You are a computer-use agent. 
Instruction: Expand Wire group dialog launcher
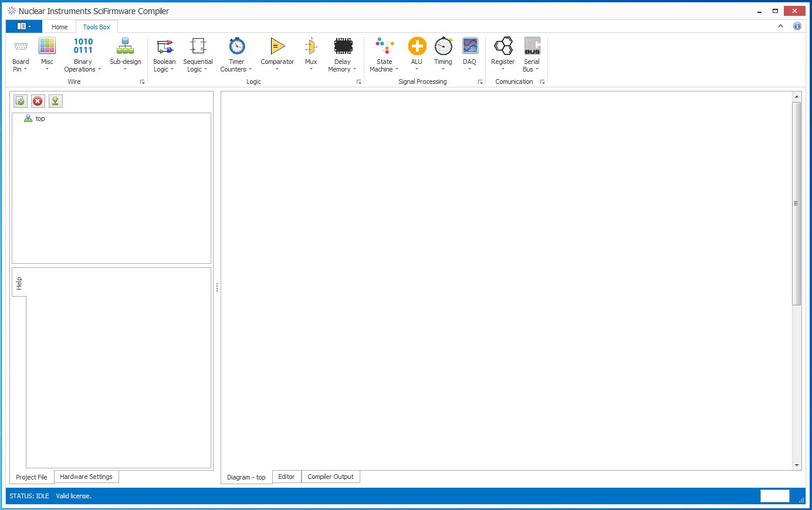(142, 82)
